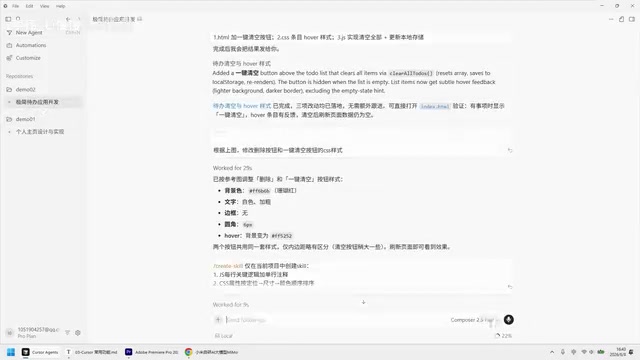Click the filter icon next to the account
Viewport: 640px width, 360px height.
[x=67, y=333]
